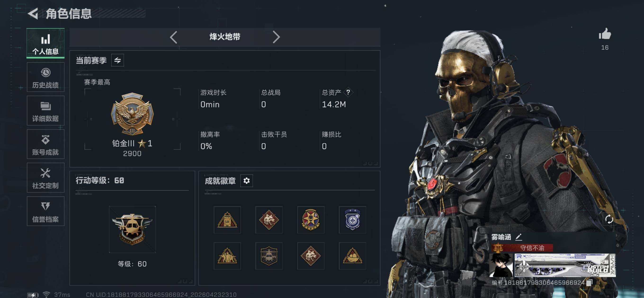Open the 历史战绩 tab
This screenshot has height=298, width=644.
pyautogui.click(x=45, y=77)
